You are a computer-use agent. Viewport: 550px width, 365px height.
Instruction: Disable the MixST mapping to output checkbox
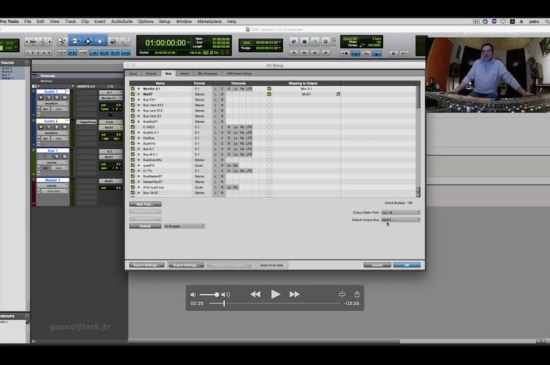[269, 94]
